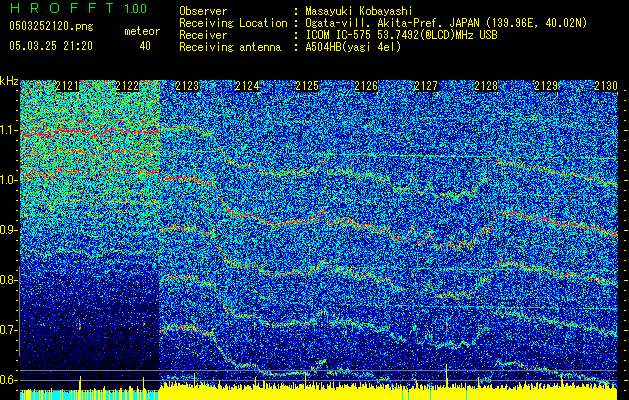Click the 2125 time marker
Screen dimensions: 629x400
tap(307, 86)
